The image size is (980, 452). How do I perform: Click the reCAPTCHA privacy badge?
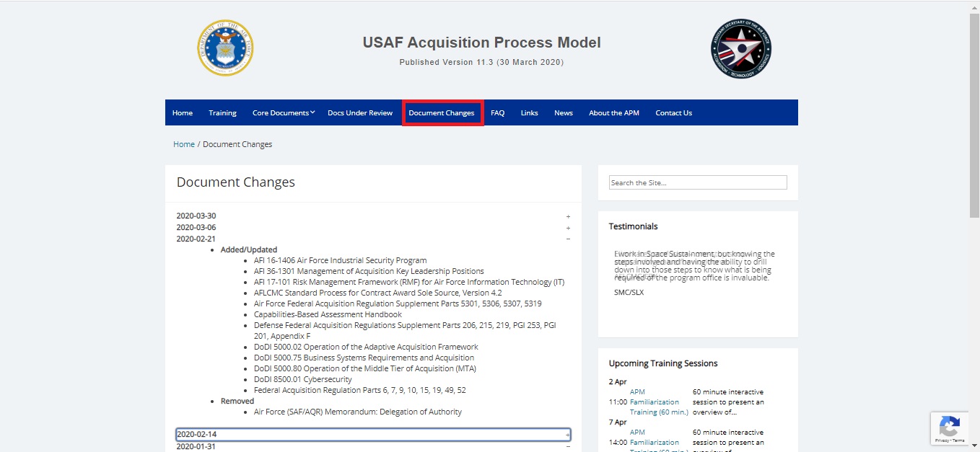(x=950, y=428)
